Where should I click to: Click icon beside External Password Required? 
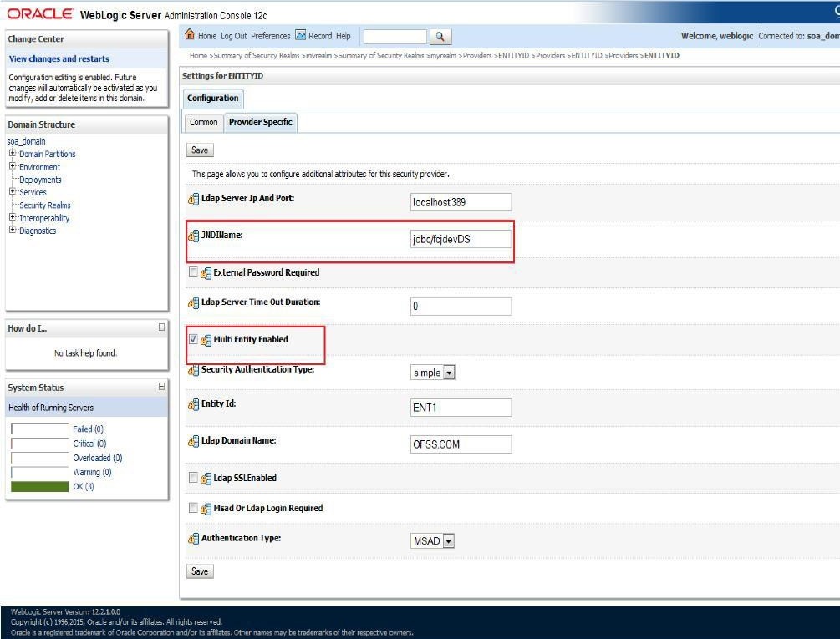206,273
